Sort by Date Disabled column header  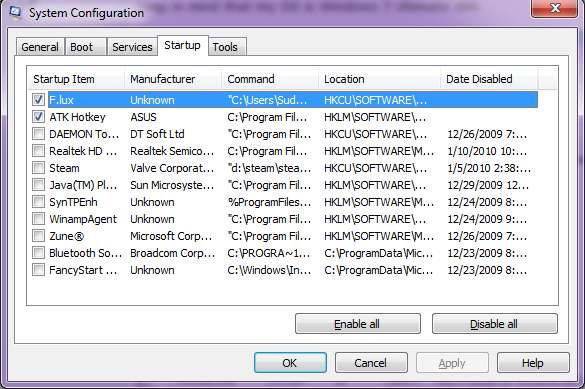pyautogui.click(x=489, y=79)
